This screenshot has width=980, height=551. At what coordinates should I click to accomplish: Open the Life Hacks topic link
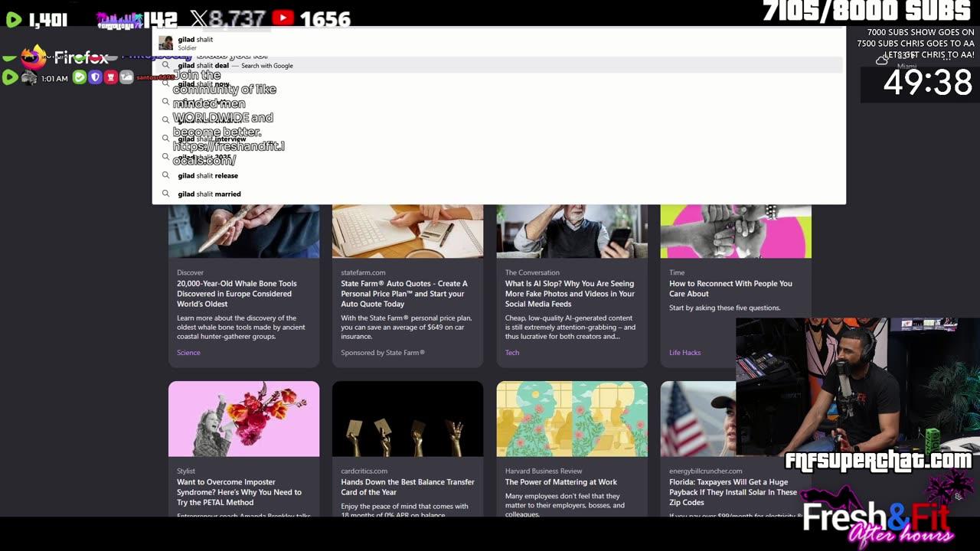point(684,353)
